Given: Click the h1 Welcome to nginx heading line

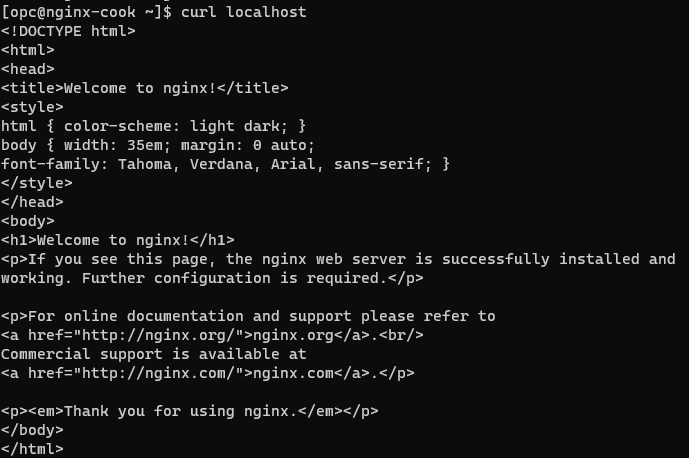Looking at the screenshot, I should pos(118,240).
